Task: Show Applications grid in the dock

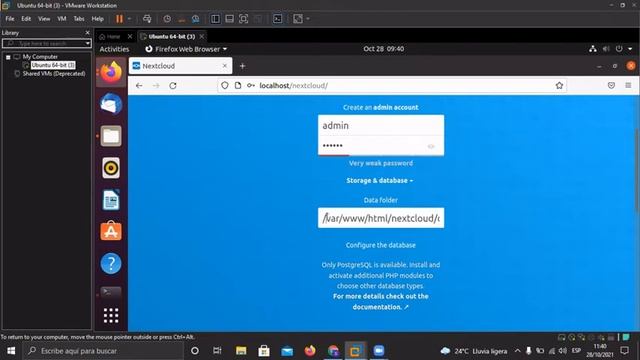Action: (x=111, y=316)
